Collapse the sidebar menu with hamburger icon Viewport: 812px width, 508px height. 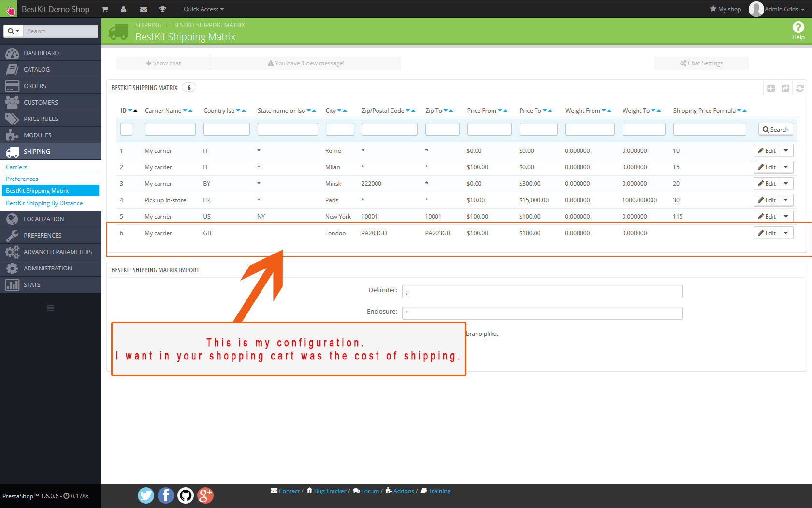(51, 308)
